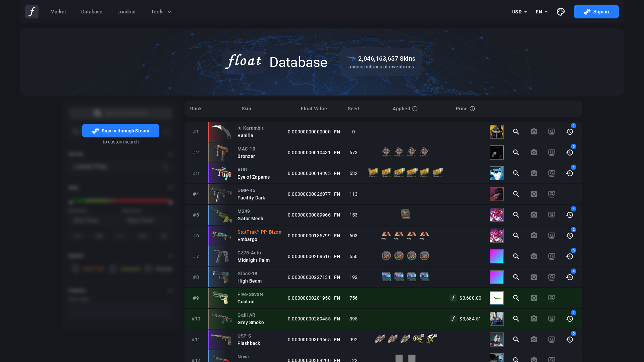Open history icon for Glock-18 High Beam

570,277
